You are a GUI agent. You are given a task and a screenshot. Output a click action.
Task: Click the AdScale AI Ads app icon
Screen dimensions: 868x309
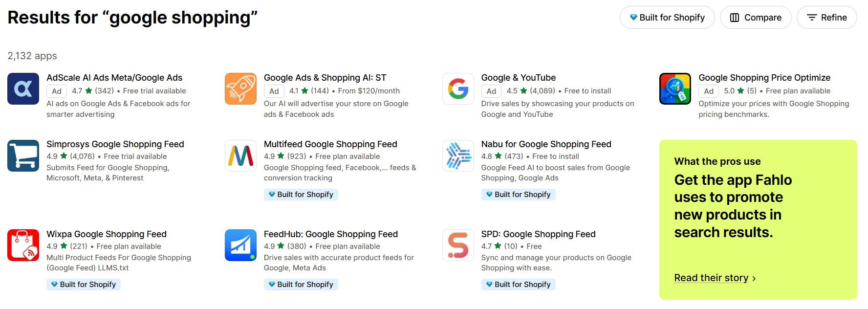tap(23, 88)
